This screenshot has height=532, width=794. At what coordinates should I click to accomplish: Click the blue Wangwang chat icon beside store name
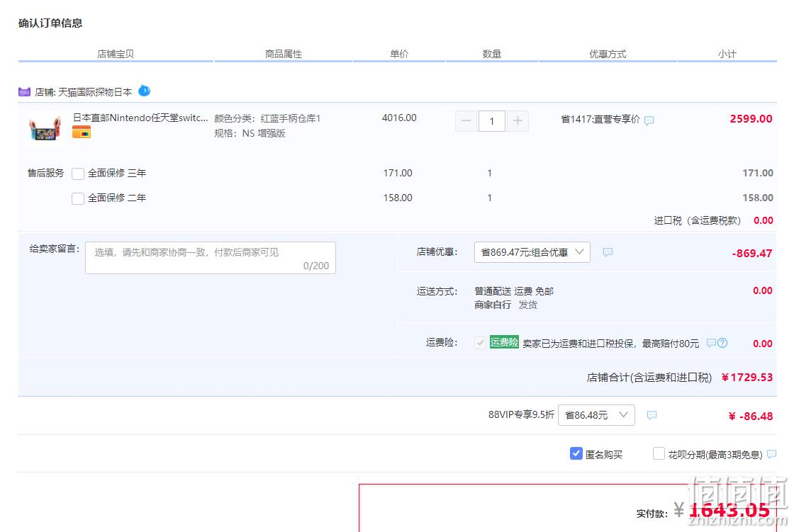pyautogui.click(x=145, y=91)
